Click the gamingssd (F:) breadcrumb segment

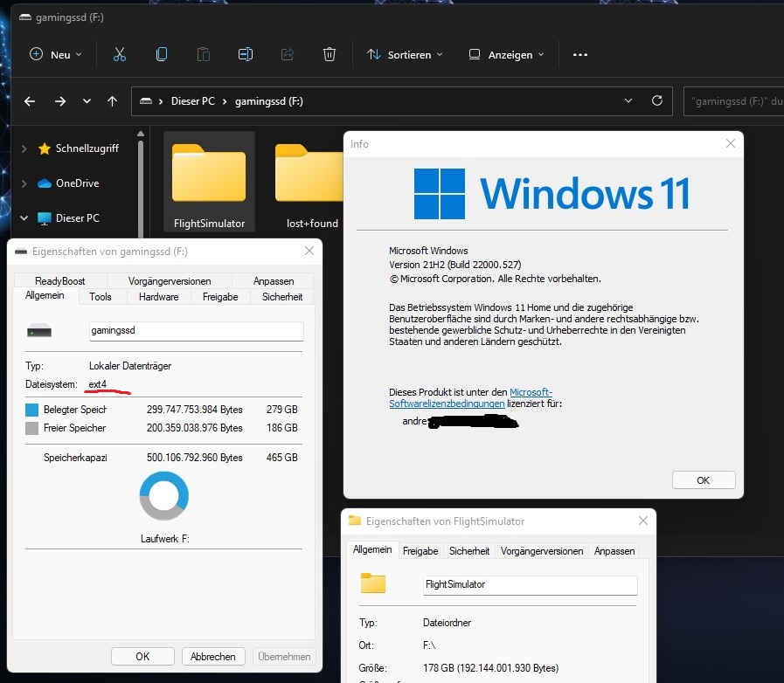point(269,101)
